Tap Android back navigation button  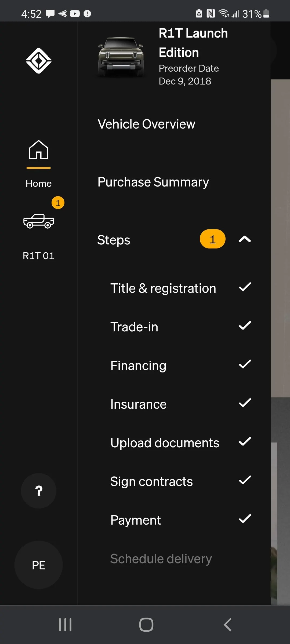click(227, 625)
